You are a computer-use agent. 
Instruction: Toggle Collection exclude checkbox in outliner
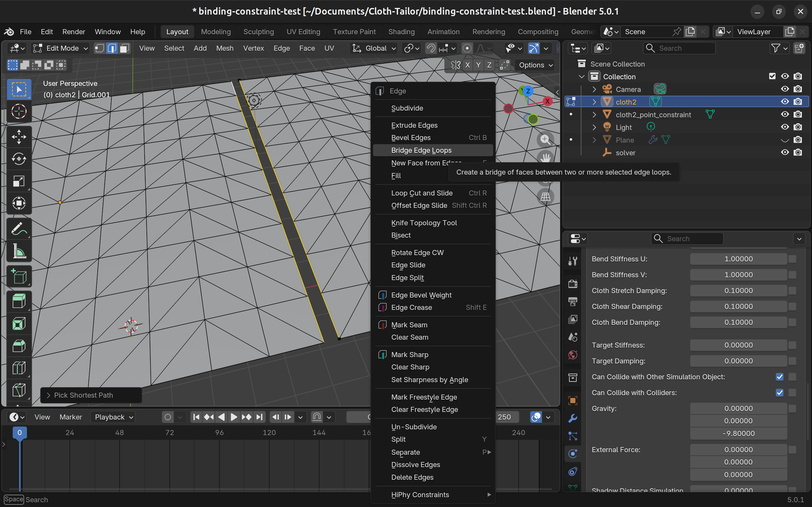(x=772, y=76)
